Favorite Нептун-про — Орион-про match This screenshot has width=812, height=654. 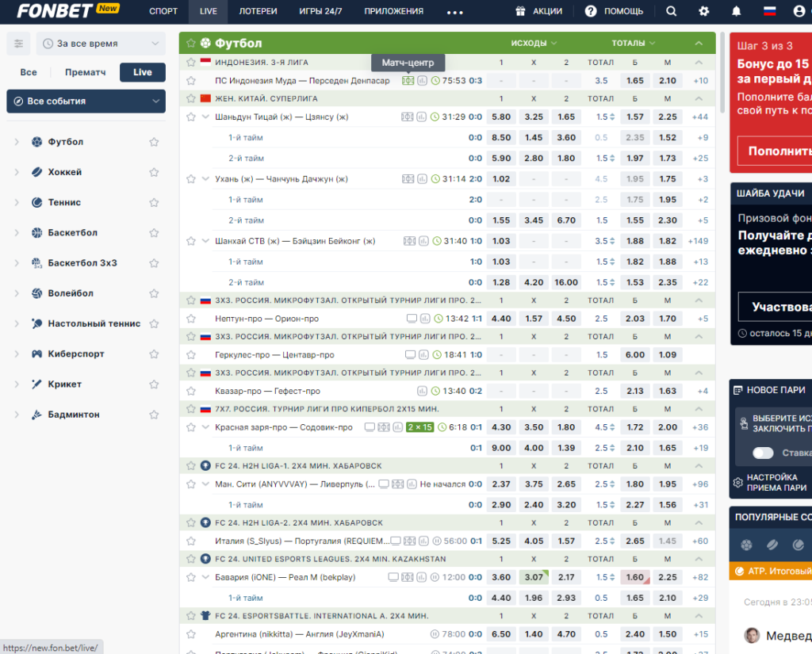tap(191, 319)
